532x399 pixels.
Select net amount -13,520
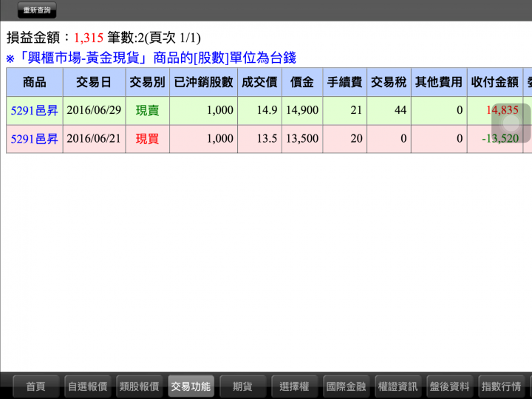pyautogui.click(x=495, y=139)
